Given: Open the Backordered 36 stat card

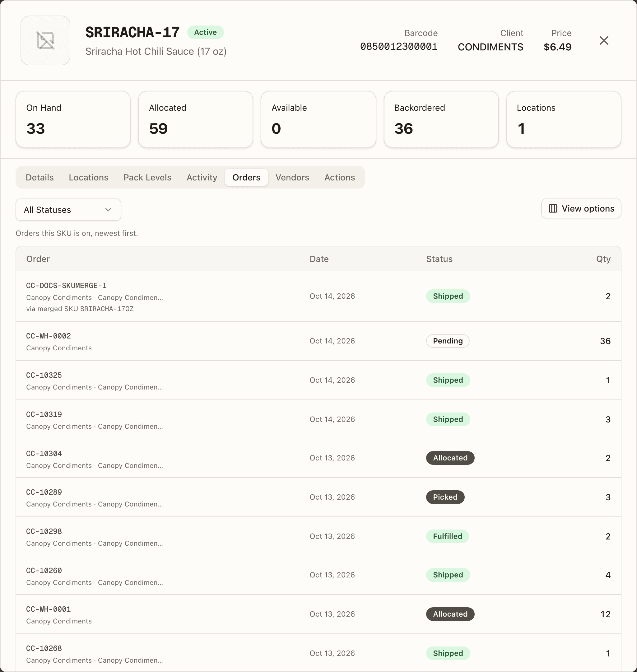Looking at the screenshot, I should coord(441,119).
